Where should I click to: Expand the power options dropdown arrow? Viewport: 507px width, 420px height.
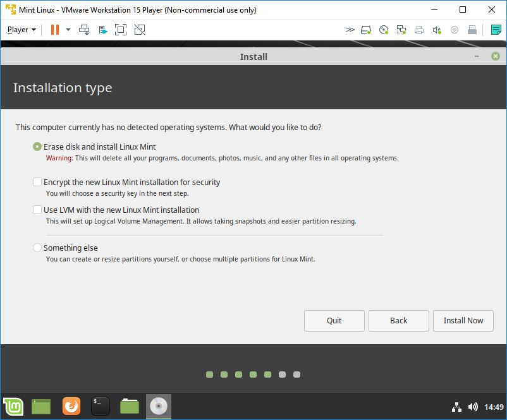[68, 30]
